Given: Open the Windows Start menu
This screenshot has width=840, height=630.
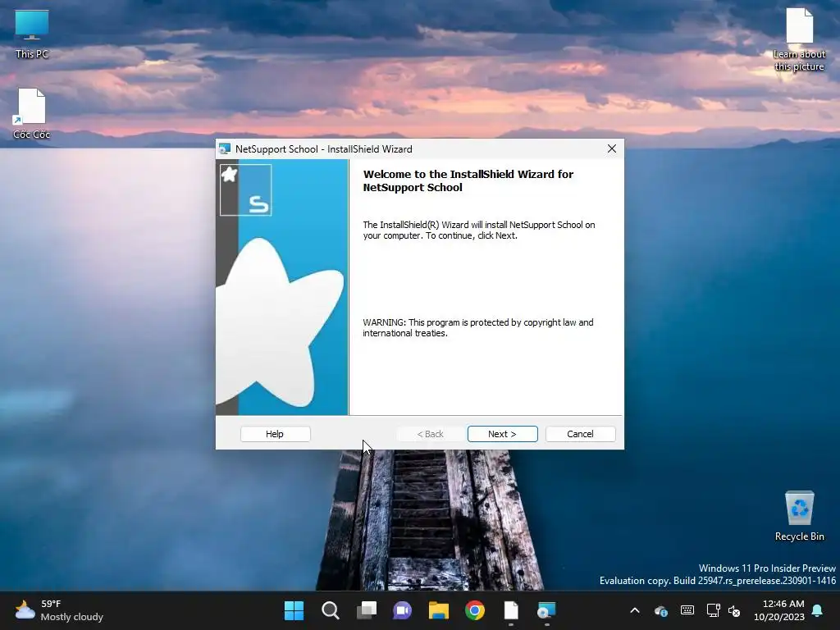Looking at the screenshot, I should click(294, 610).
